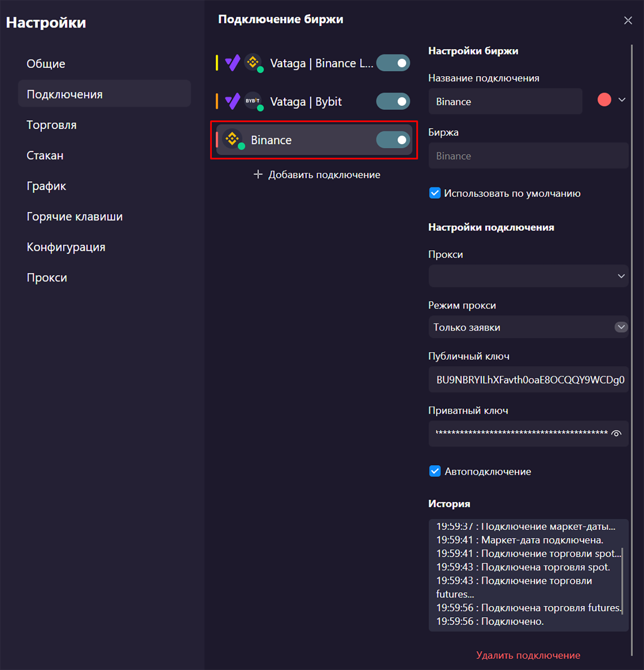The height and width of the screenshot is (670, 644).
Task: Click Название подключения input field
Action: click(x=505, y=101)
